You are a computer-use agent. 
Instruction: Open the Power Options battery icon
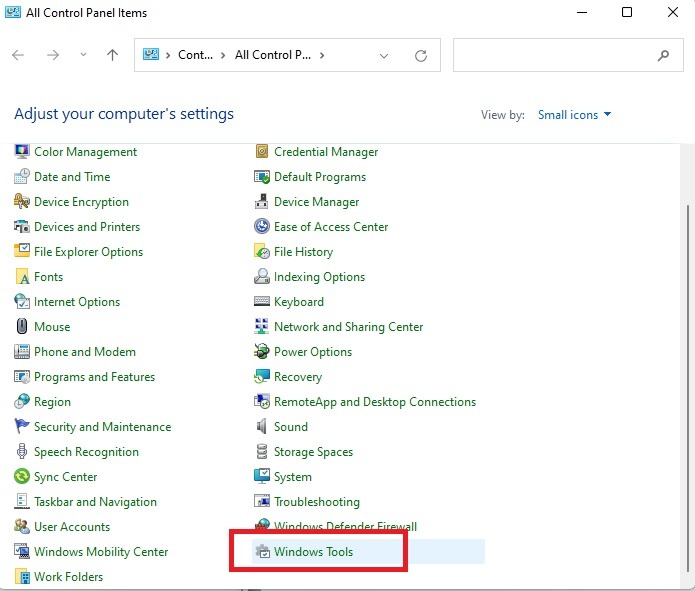coord(262,352)
